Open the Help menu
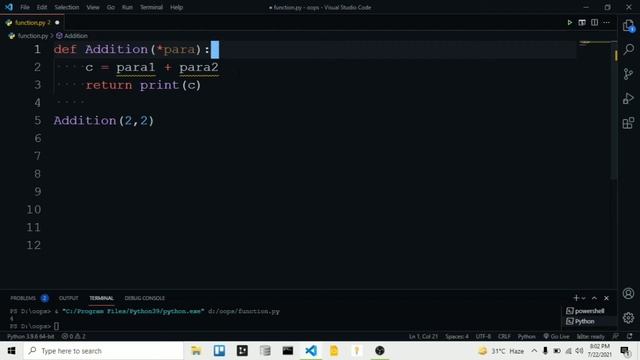This screenshot has height=360, width=640. coord(176,7)
